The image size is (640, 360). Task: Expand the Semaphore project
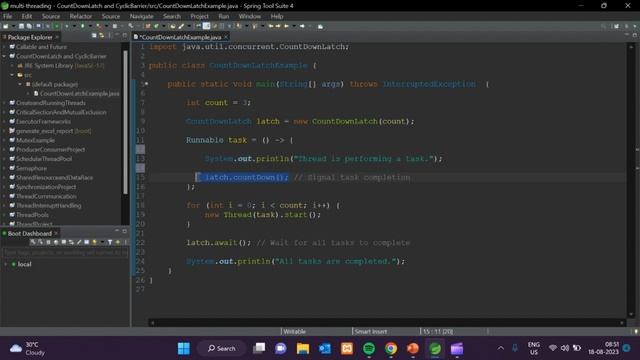pyautogui.click(x=4, y=168)
